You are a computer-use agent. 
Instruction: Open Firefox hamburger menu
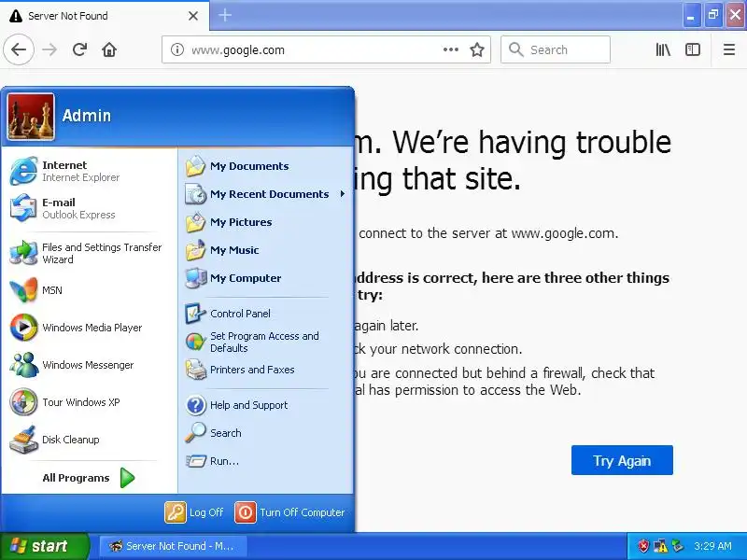click(729, 49)
